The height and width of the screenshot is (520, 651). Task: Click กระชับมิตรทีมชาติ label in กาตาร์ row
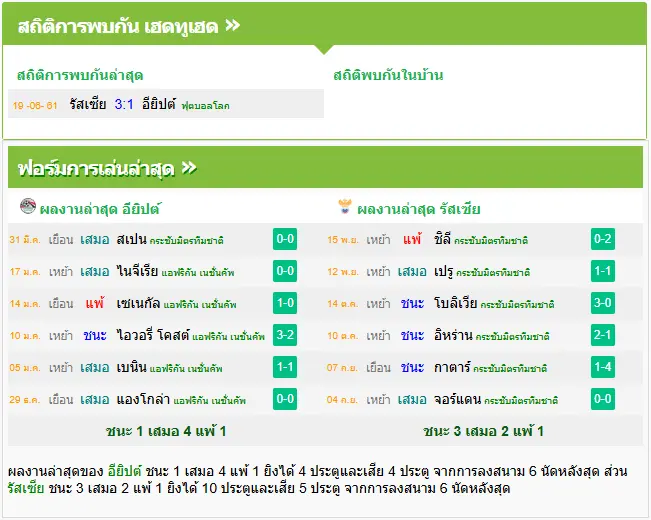[510, 368]
